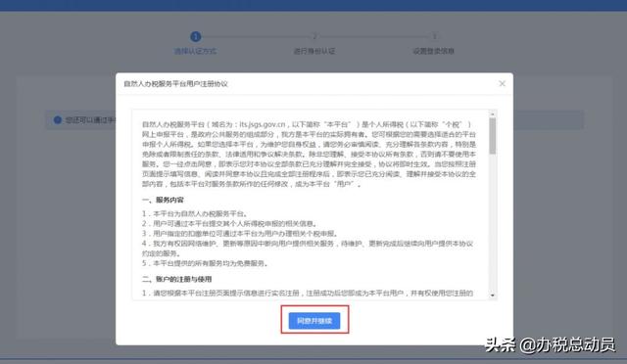The height and width of the screenshot is (364, 627).
Task: Click the blue info icon behind dialog
Action: (58, 120)
